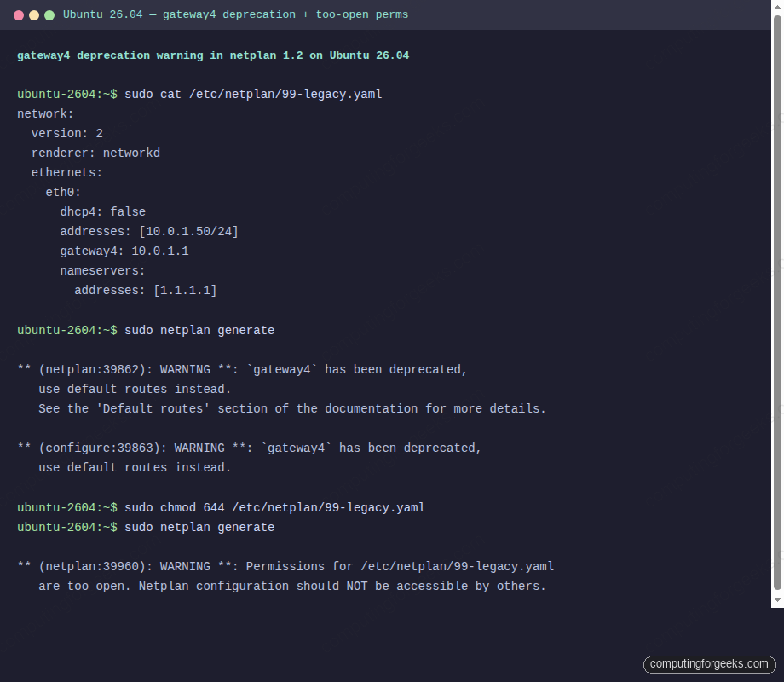Click the green maximize traffic light
Image resolution: width=784 pixels, height=682 pixels.
point(49,14)
